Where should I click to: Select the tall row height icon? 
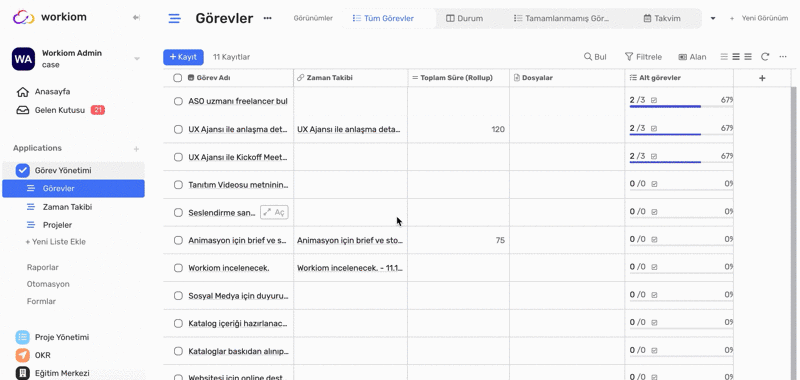(x=748, y=57)
